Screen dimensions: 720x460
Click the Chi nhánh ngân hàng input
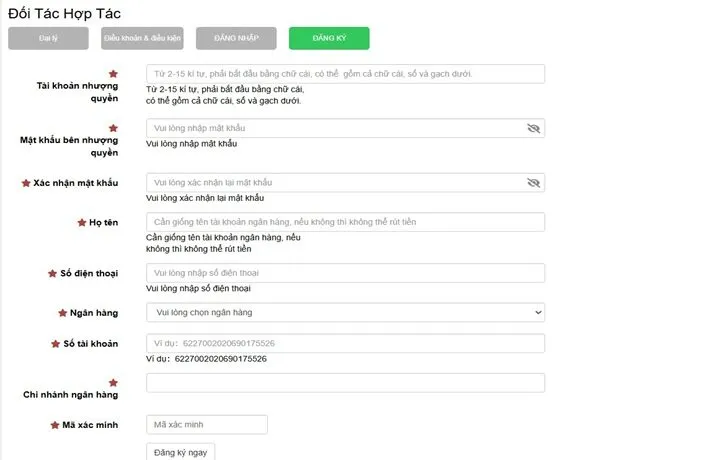pyautogui.click(x=345, y=383)
